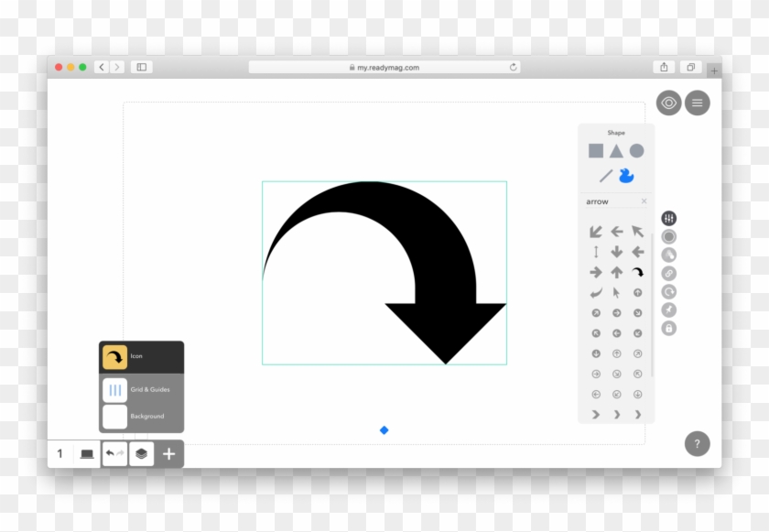
Task: Pick the outlined circle left arrow icon
Action: pyautogui.click(x=596, y=395)
